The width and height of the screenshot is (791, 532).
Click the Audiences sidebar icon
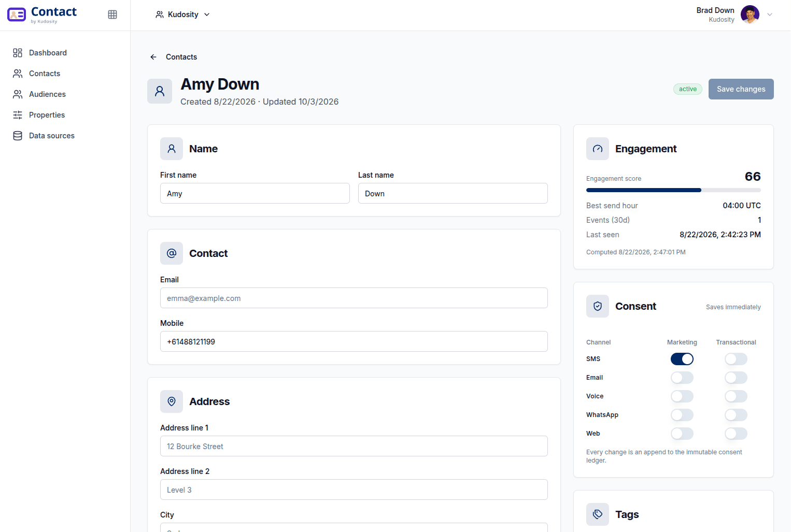(x=18, y=94)
